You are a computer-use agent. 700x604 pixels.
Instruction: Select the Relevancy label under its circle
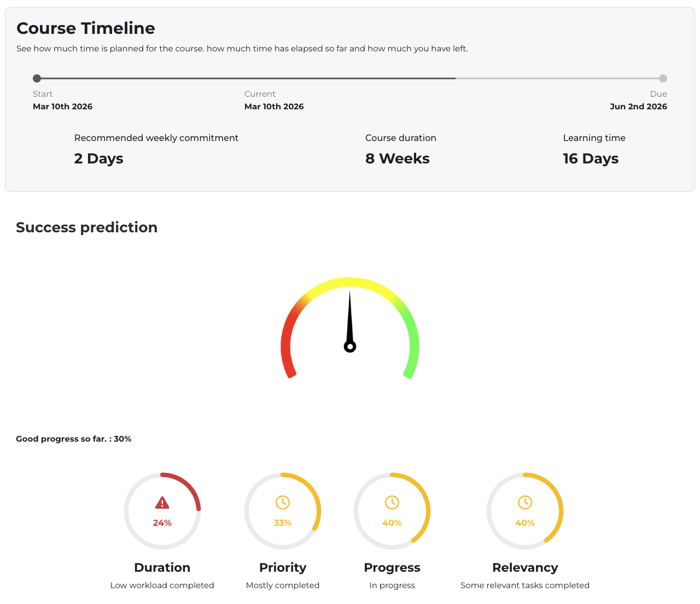tap(525, 567)
